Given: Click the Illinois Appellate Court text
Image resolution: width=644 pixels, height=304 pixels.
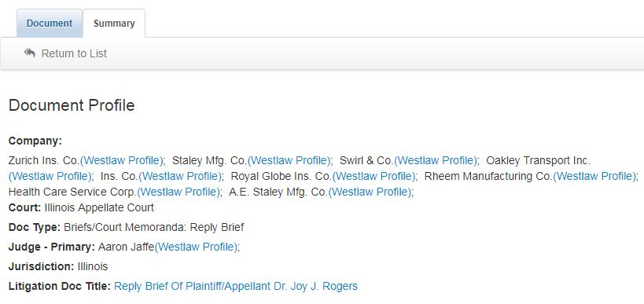Looking at the screenshot, I should (x=99, y=207).
